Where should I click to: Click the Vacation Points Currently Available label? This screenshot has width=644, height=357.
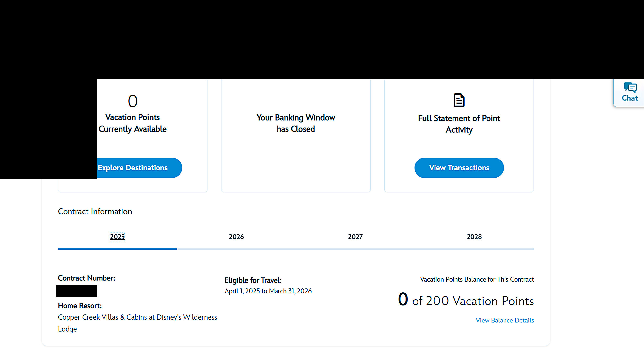click(133, 123)
